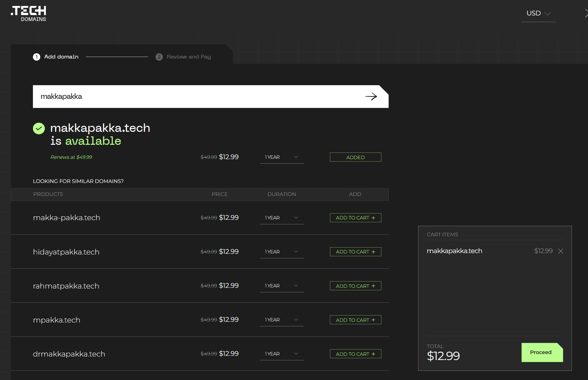Toggle the ADDED button for makkapakka.tech

(355, 157)
